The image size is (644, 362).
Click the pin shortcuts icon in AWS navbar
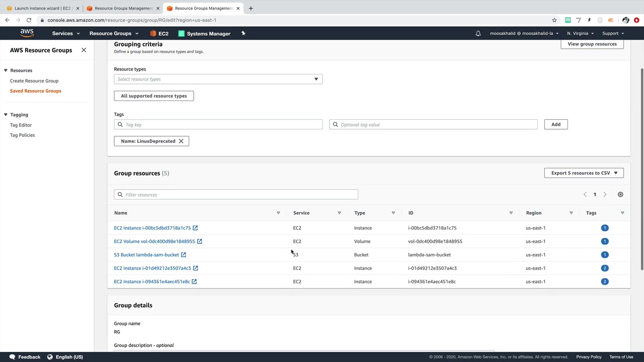(243, 33)
